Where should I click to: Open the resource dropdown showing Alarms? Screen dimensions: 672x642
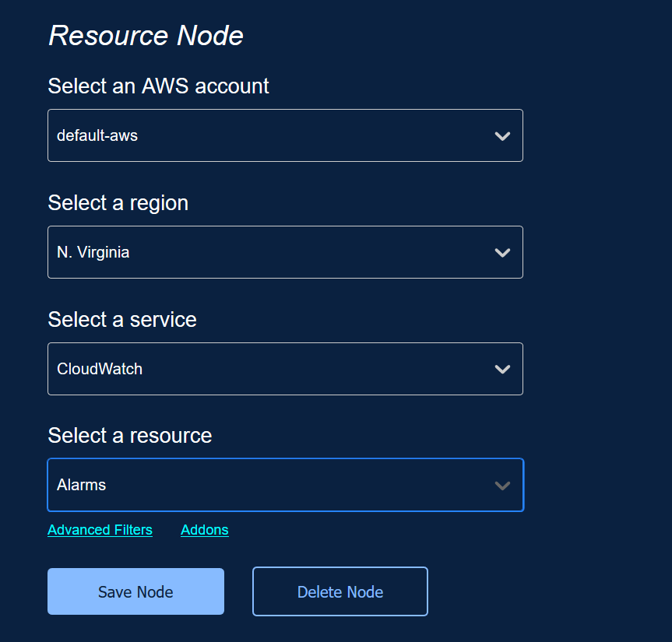click(x=286, y=485)
